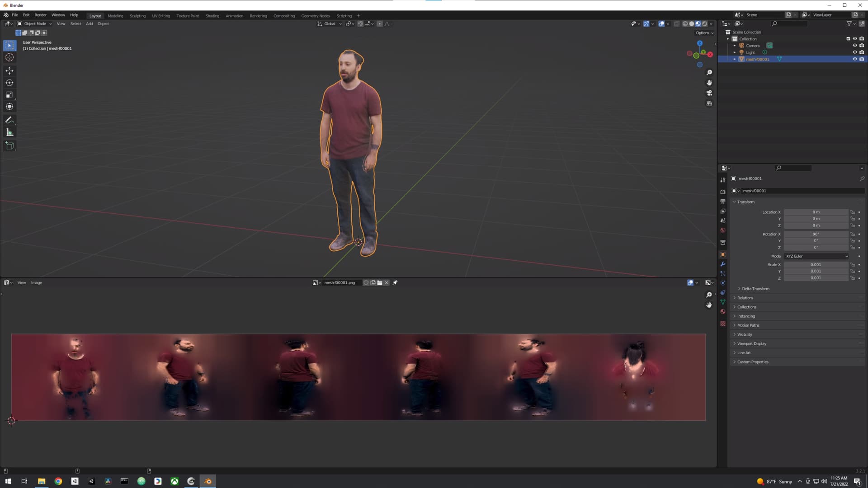Viewport: 868px width, 488px height.
Task: Click the Location X value field
Action: [816, 212]
